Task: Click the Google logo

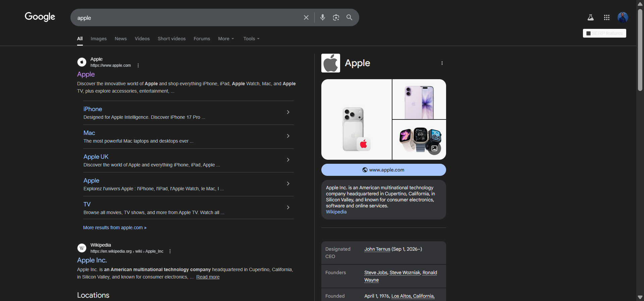Action: coord(40,17)
